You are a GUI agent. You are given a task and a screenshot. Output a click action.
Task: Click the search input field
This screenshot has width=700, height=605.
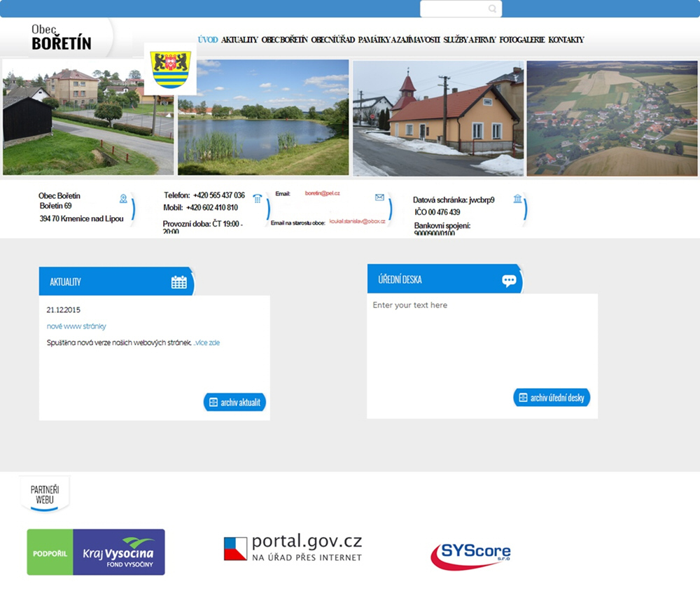pos(454,9)
